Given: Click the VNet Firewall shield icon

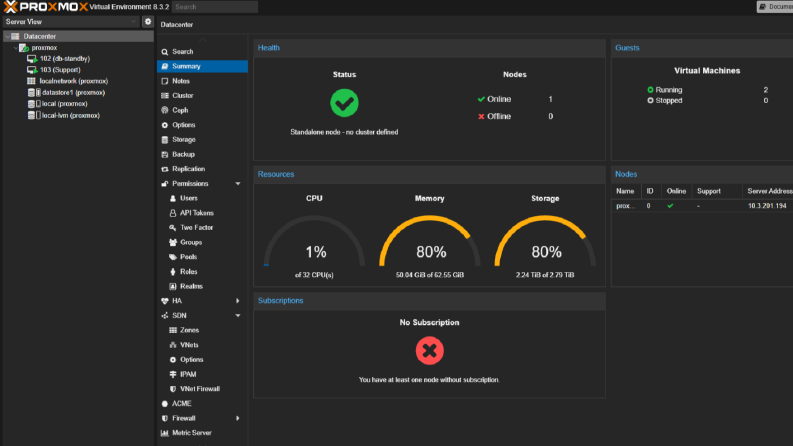Looking at the screenshot, I should click(x=173, y=389).
